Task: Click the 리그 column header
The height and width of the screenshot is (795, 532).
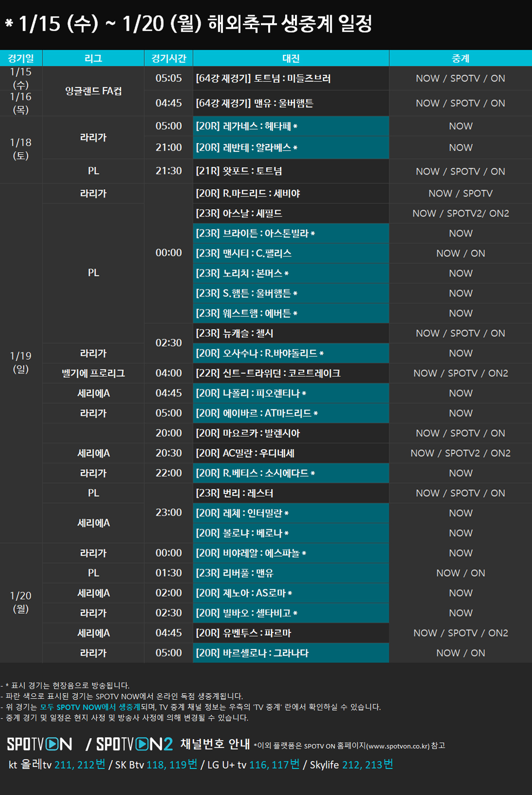Action: click(93, 58)
